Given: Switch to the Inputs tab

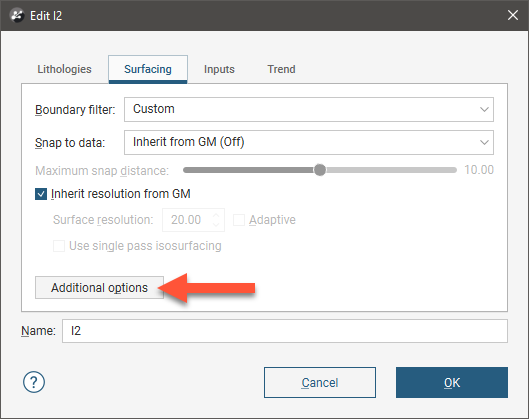Looking at the screenshot, I should pos(219,69).
